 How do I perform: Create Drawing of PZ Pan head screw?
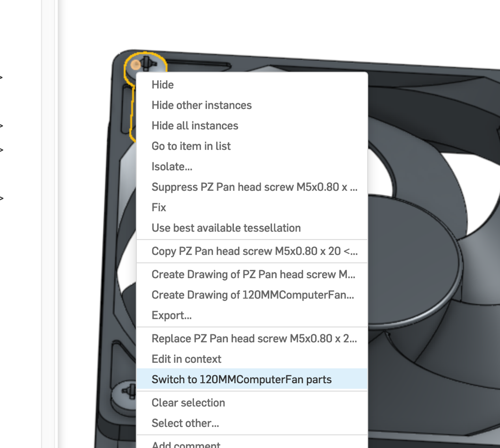click(x=252, y=274)
